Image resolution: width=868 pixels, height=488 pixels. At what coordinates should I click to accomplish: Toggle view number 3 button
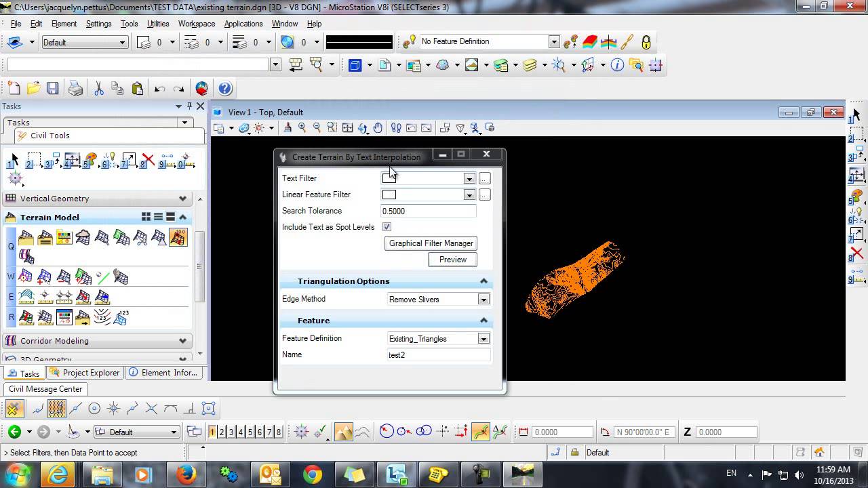tap(231, 432)
